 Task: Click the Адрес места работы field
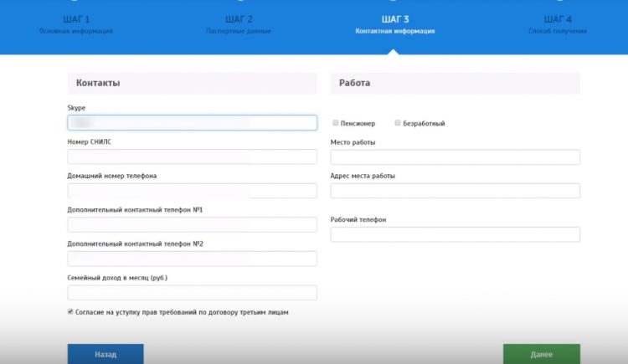click(x=455, y=191)
